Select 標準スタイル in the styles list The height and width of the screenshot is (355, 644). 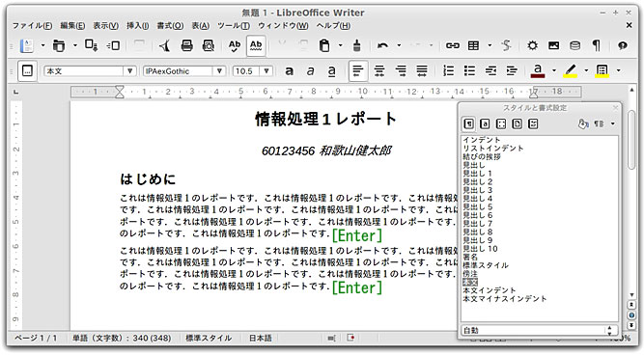tap(486, 265)
